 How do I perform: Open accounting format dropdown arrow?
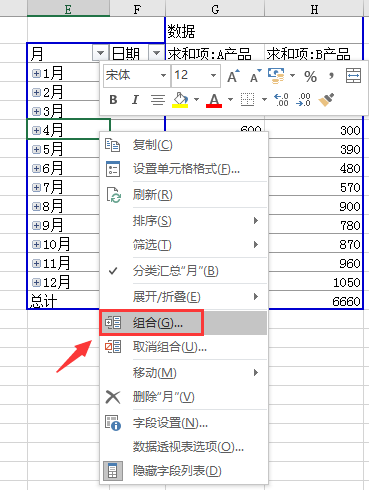292,76
